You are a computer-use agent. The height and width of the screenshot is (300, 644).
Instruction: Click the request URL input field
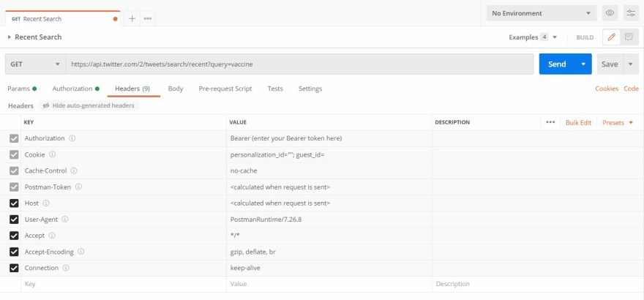point(300,64)
